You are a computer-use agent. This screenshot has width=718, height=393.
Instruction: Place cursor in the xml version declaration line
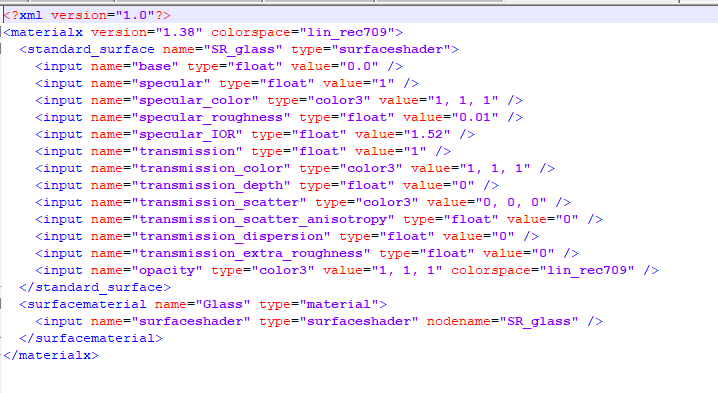point(87,15)
